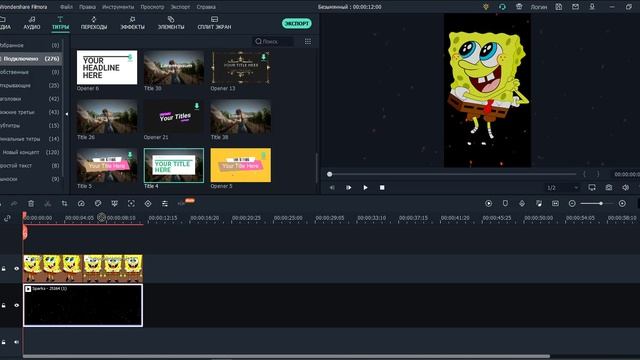Viewport: 640px width, 360px height.
Task: Toggle visibility eye of Sparks video track
Action: coord(17,305)
